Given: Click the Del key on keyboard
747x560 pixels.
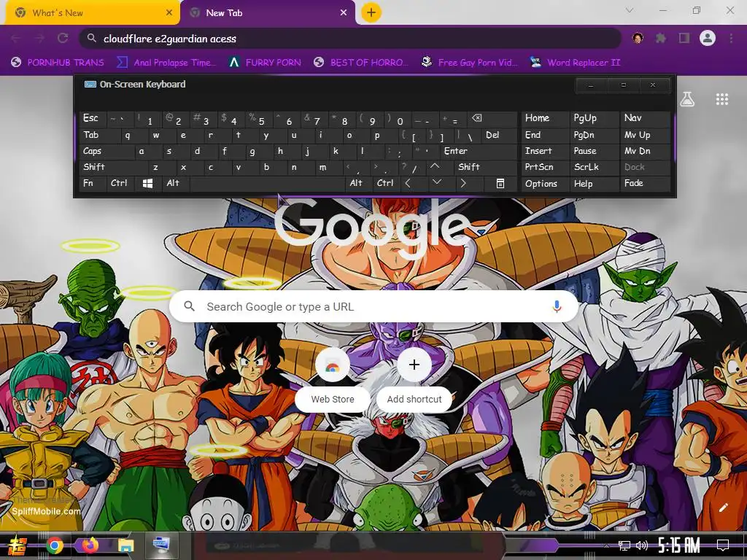Looking at the screenshot, I should click(498, 135).
